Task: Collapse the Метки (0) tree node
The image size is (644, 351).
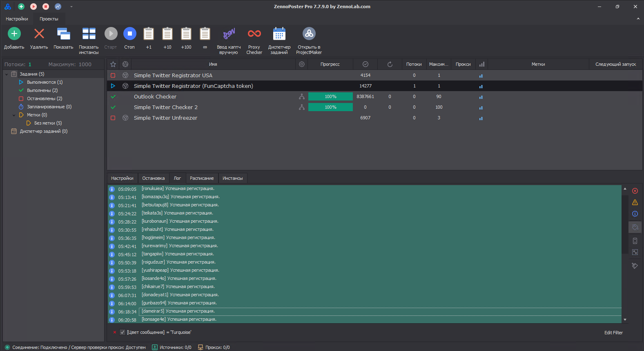Action: pos(14,115)
